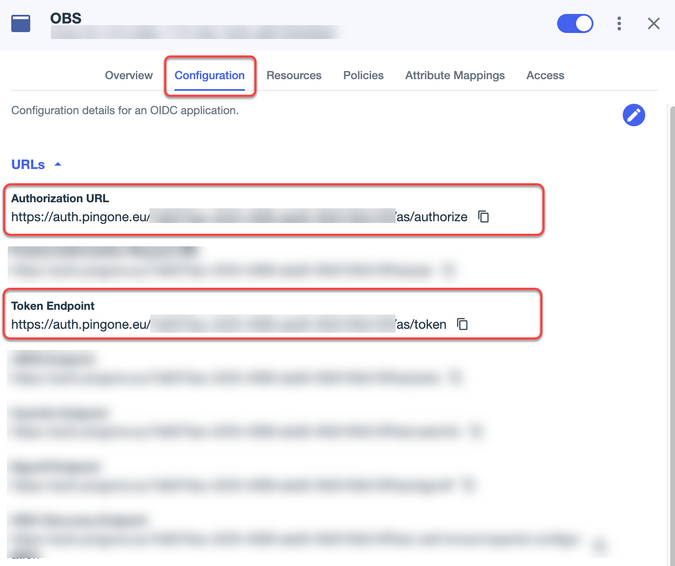
Task: Click the vertical scrollbar on the right
Action: coord(668,300)
